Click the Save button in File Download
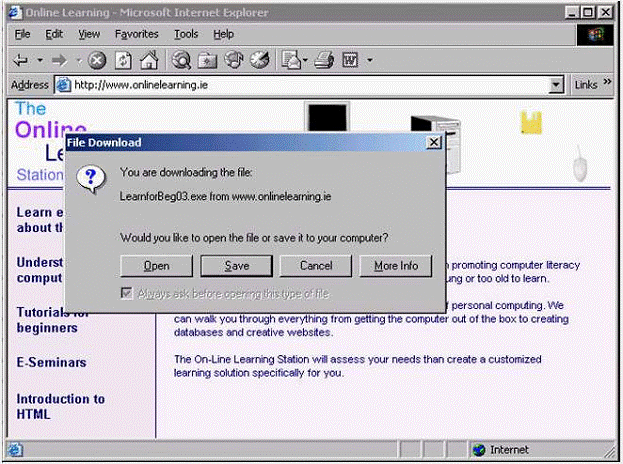The height and width of the screenshot is (464, 623). pyautogui.click(x=237, y=266)
